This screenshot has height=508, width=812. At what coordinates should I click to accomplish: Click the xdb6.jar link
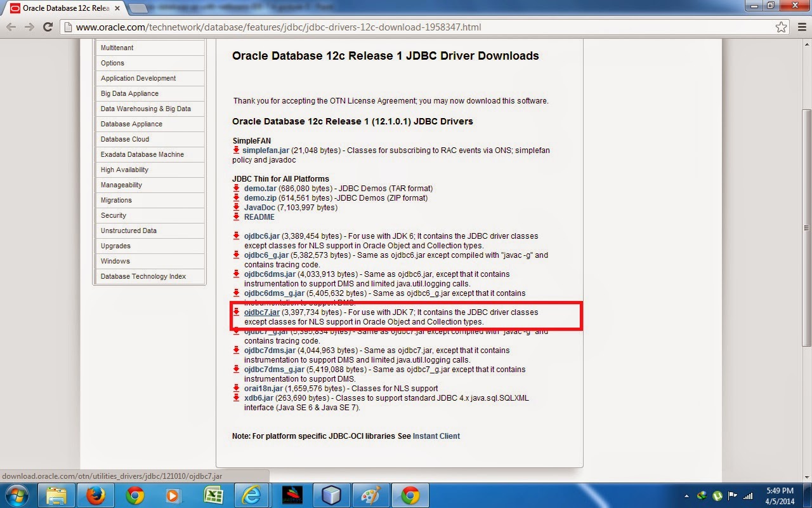pos(259,398)
